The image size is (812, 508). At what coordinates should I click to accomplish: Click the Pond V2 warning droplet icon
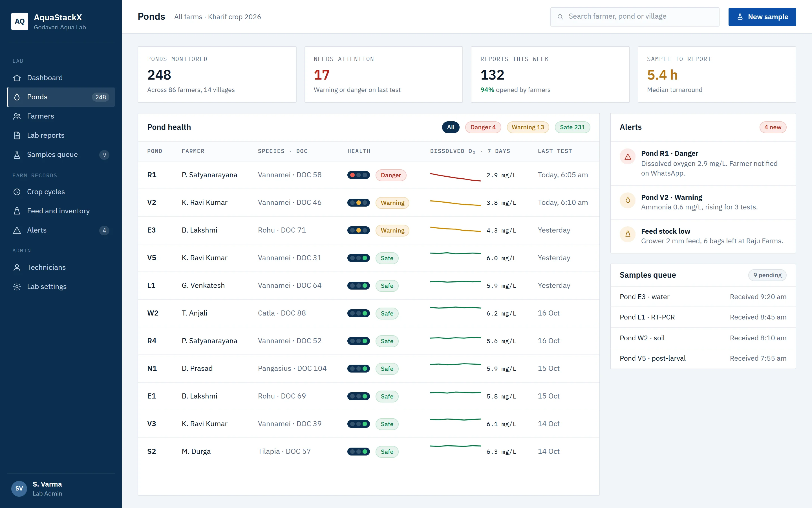pyautogui.click(x=628, y=200)
